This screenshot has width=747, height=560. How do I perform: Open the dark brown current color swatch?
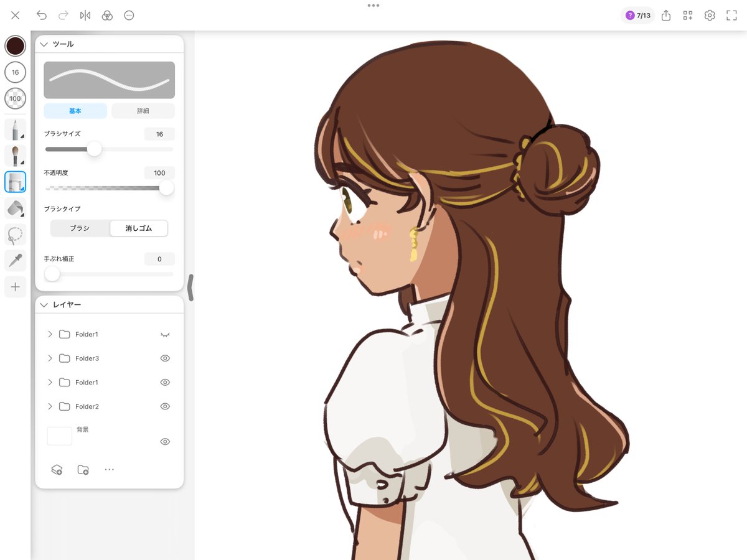16,45
